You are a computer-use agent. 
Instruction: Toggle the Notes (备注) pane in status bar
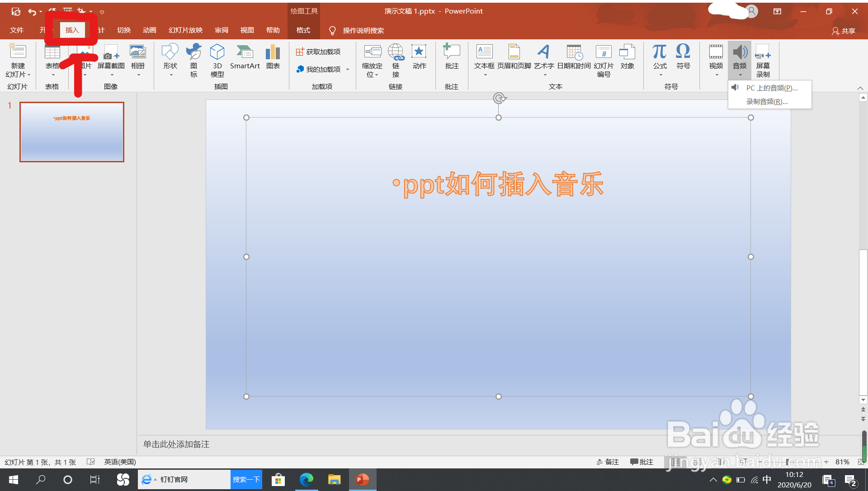click(608, 462)
